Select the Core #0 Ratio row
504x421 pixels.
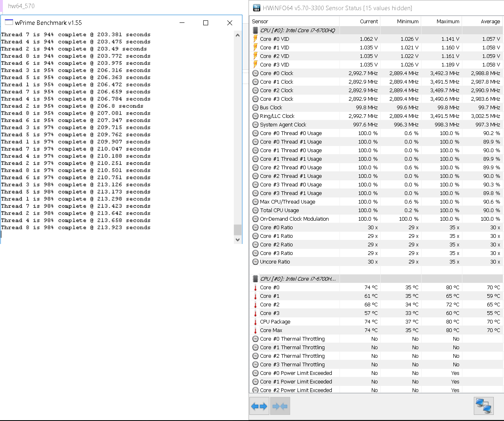376,227
